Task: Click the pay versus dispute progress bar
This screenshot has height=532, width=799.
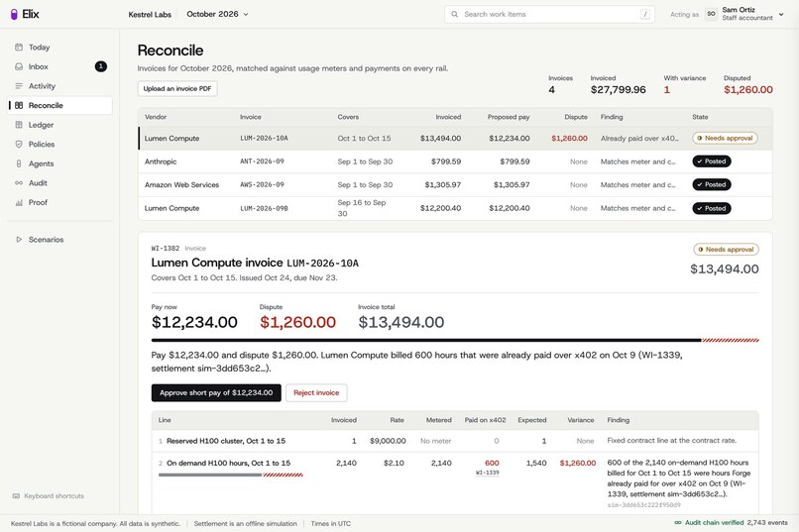Action: coord(455,340)
